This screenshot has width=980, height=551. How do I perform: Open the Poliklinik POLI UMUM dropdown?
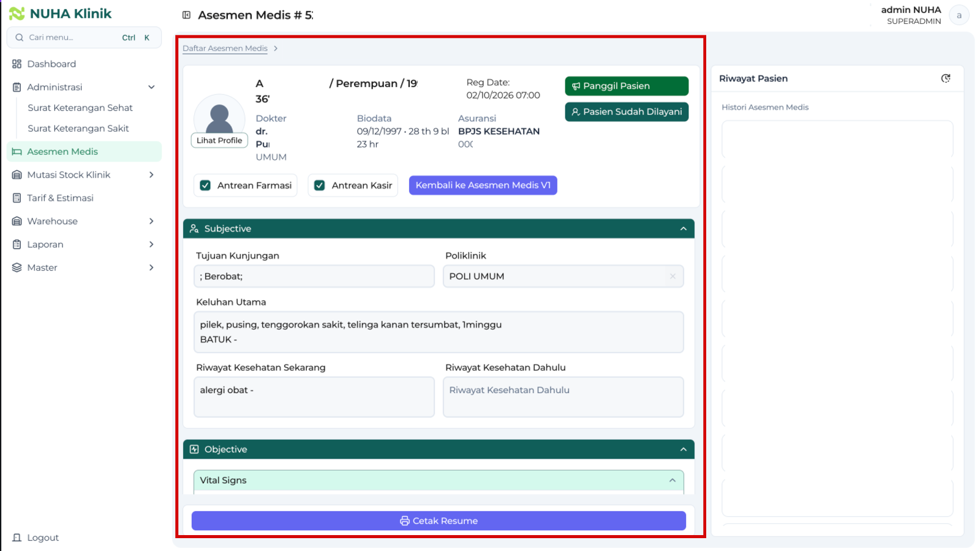point(563,276)
